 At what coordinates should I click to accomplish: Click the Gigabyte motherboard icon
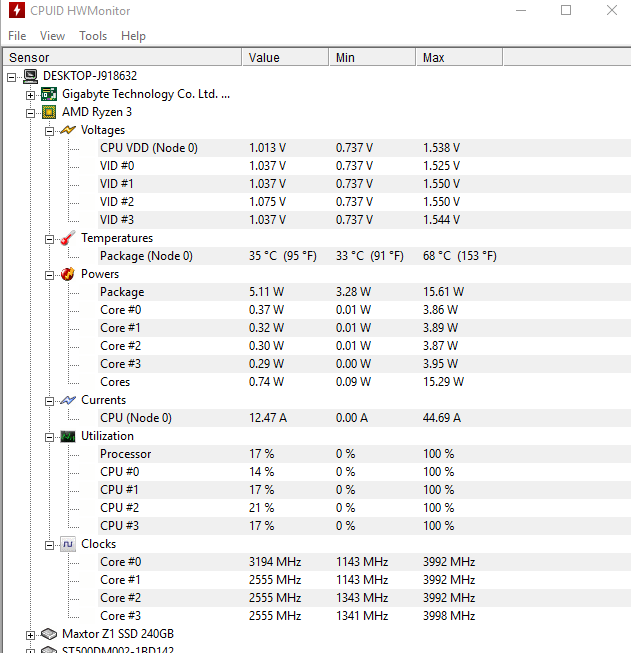point(49,94)
